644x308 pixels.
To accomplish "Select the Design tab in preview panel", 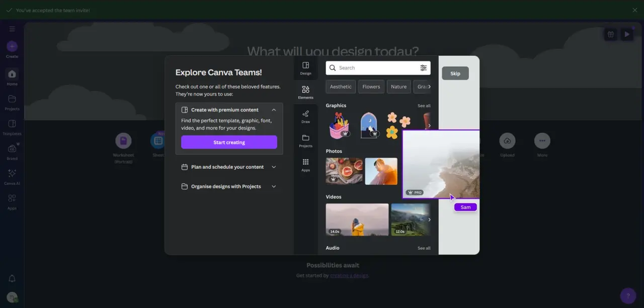I will [x=305, y=68].
